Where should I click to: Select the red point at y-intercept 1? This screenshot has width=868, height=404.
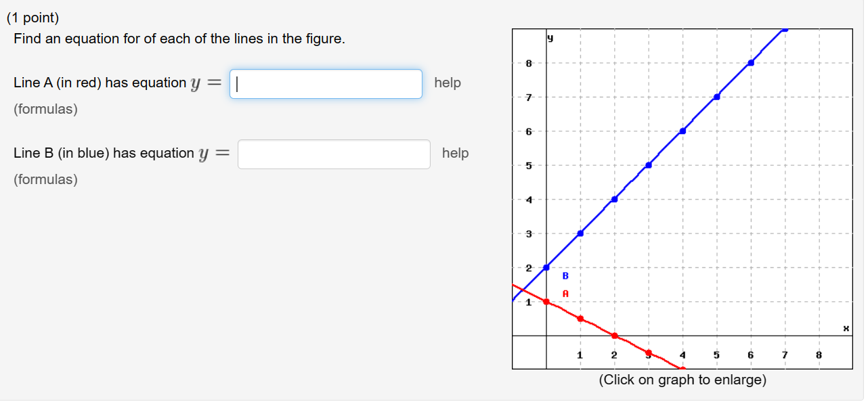[x=546, y=302]
